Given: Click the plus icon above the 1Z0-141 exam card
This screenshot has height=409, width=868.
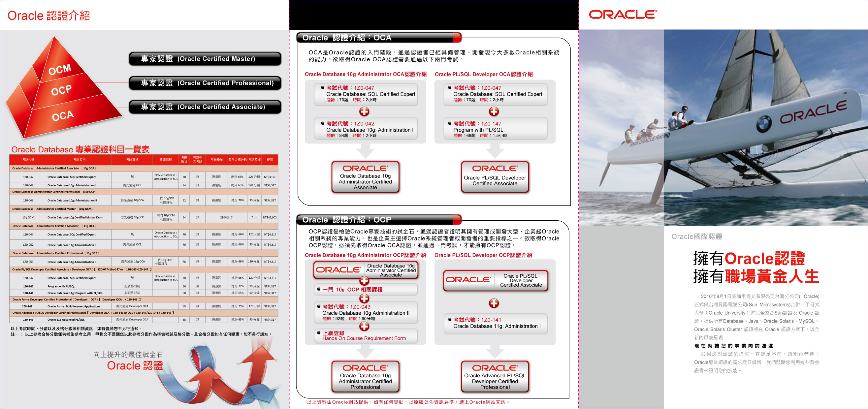Looking at the screenshot, I should pyautogui.click(x=494, y=303).
